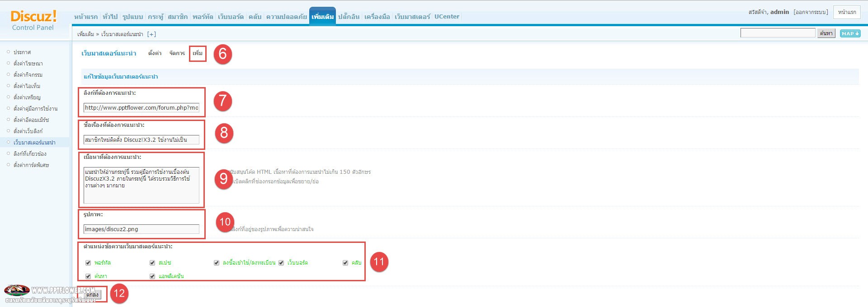This screenshot has height=307, width=868.
Task: Uncheck the แอพลิเคชัน checkbox
Action: pyautogui.click(x=152, y=276)
